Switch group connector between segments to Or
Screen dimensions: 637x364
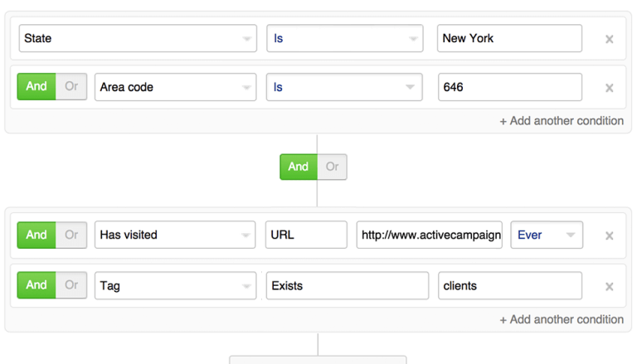tap(332, 167)
